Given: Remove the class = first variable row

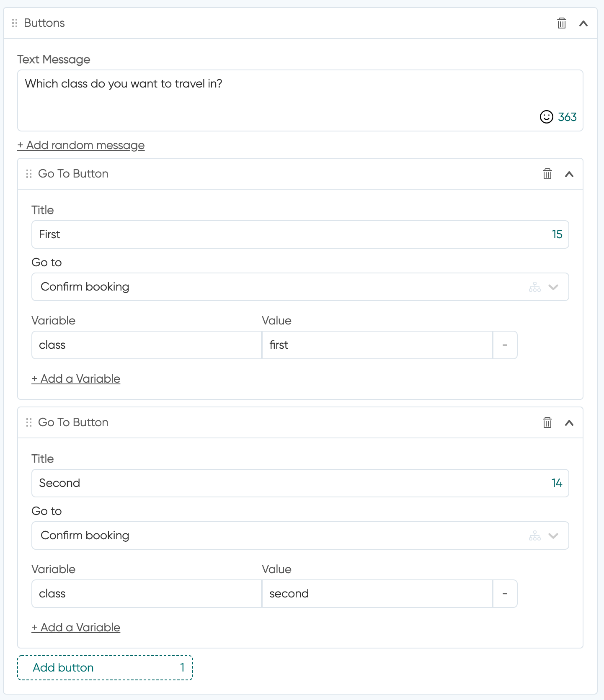Looking at the screenshot, I should [505, 345].
